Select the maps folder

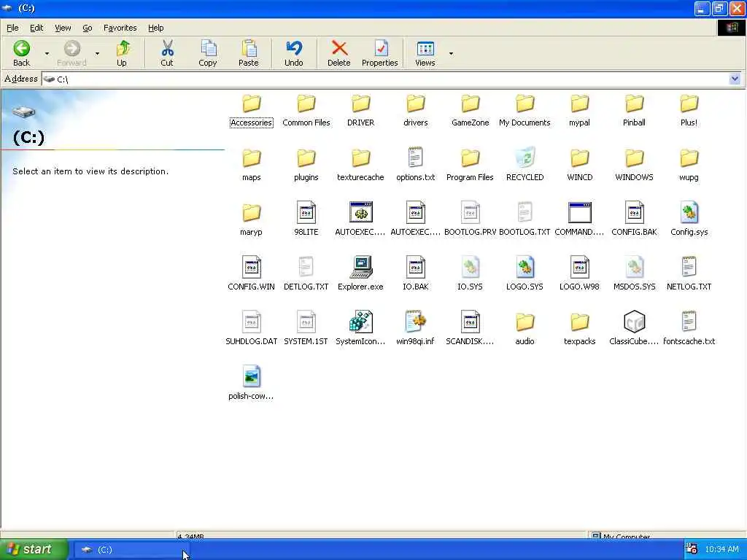[252, 166]
